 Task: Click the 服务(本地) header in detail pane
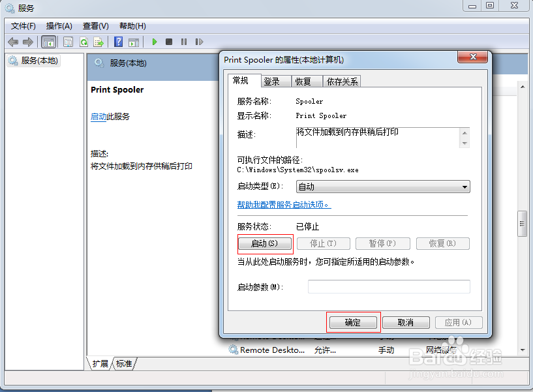pyautogui.click(x=128, y=63)
